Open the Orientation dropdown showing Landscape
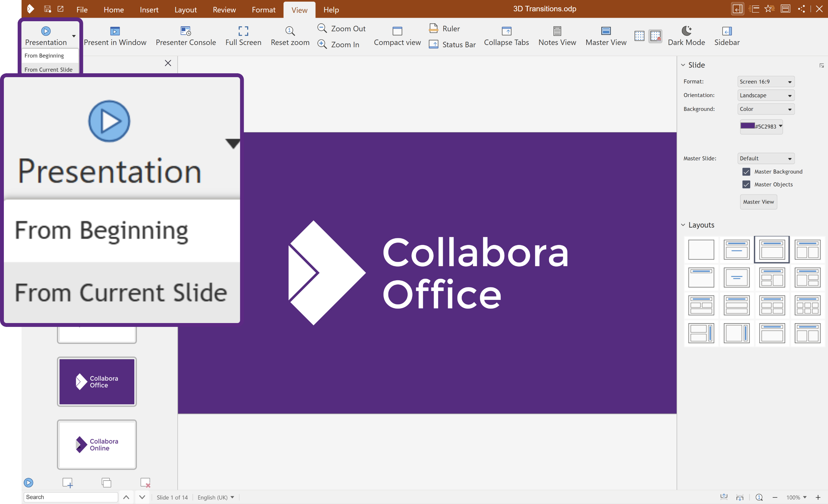 [x=766, y=95]
